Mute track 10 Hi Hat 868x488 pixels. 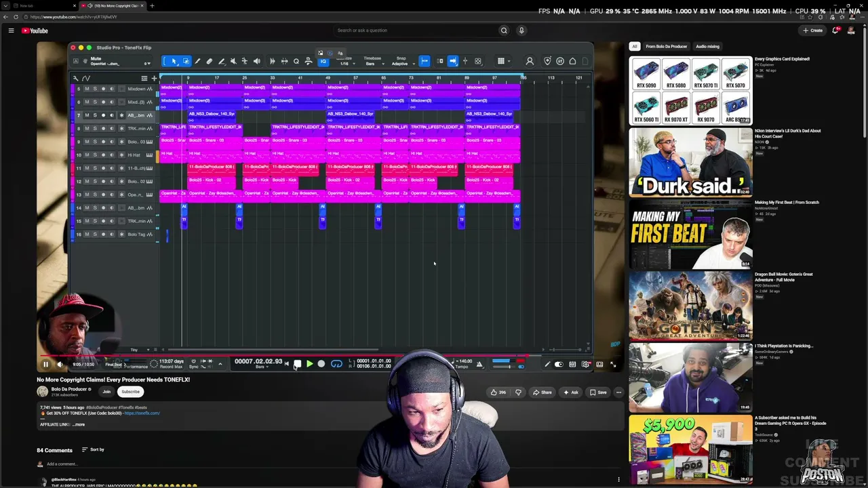pos(87,155)
